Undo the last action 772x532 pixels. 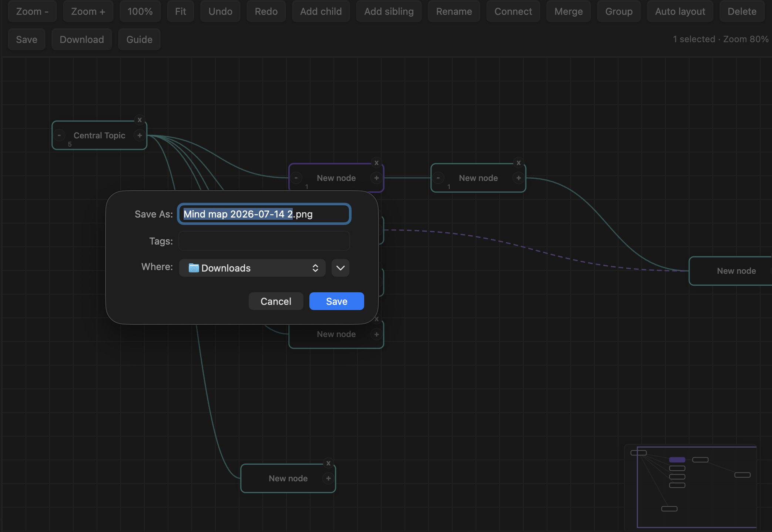[221, 11]
